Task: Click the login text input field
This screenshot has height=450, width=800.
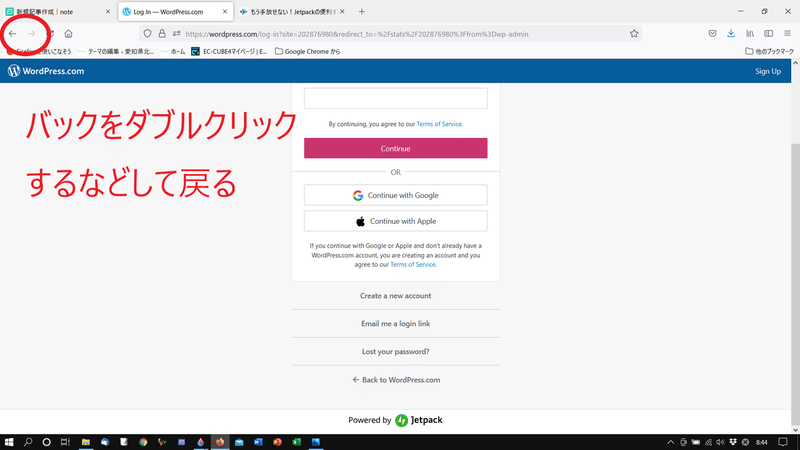Action: click(x=395, y=98)
